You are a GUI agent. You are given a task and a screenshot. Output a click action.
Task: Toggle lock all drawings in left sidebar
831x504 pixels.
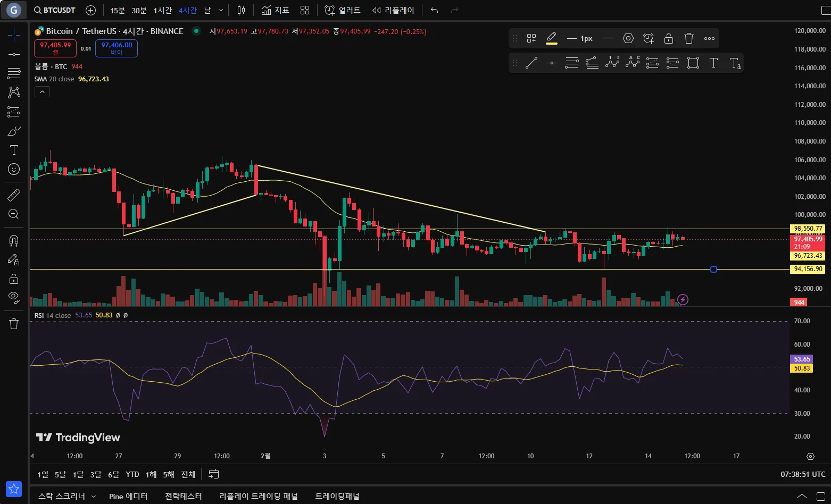tap(14, 279)
